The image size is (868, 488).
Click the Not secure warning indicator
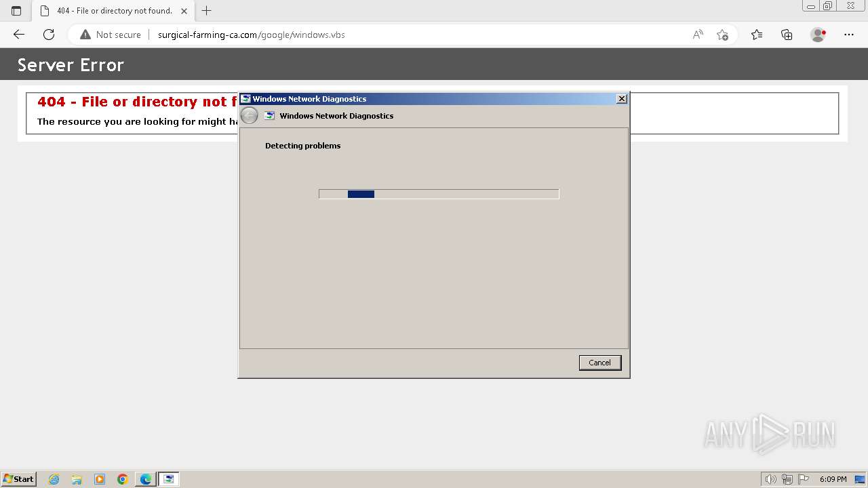click(x=111, y=35)
